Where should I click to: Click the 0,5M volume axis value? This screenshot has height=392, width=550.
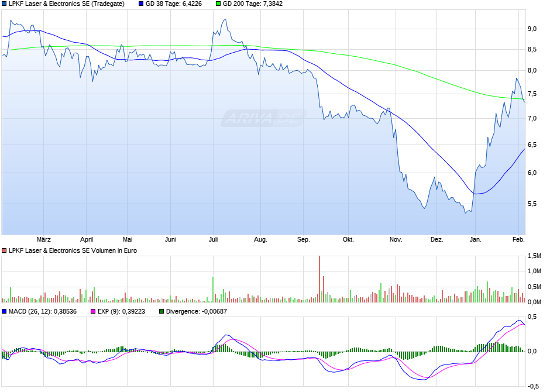[534, 287]
